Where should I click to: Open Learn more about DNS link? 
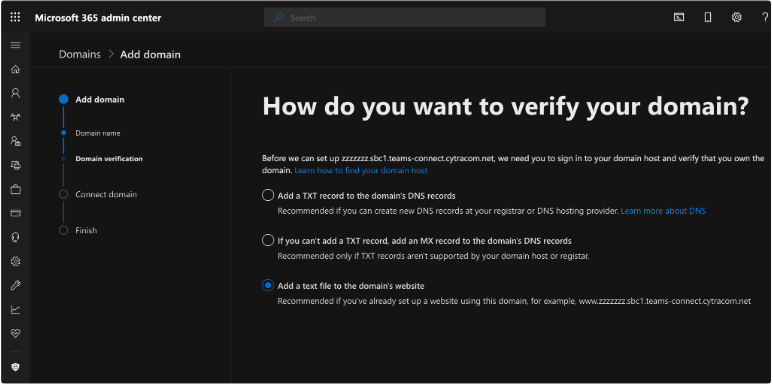663,211
